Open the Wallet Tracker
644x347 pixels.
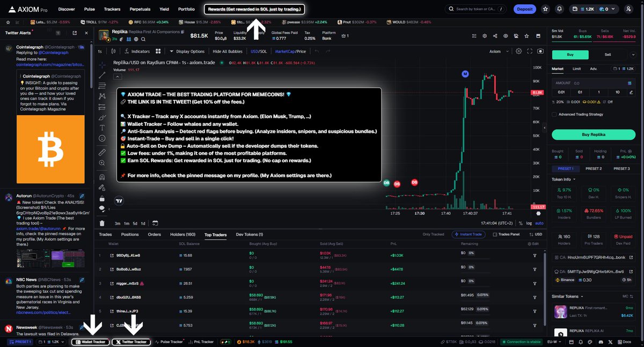point(90,342)
